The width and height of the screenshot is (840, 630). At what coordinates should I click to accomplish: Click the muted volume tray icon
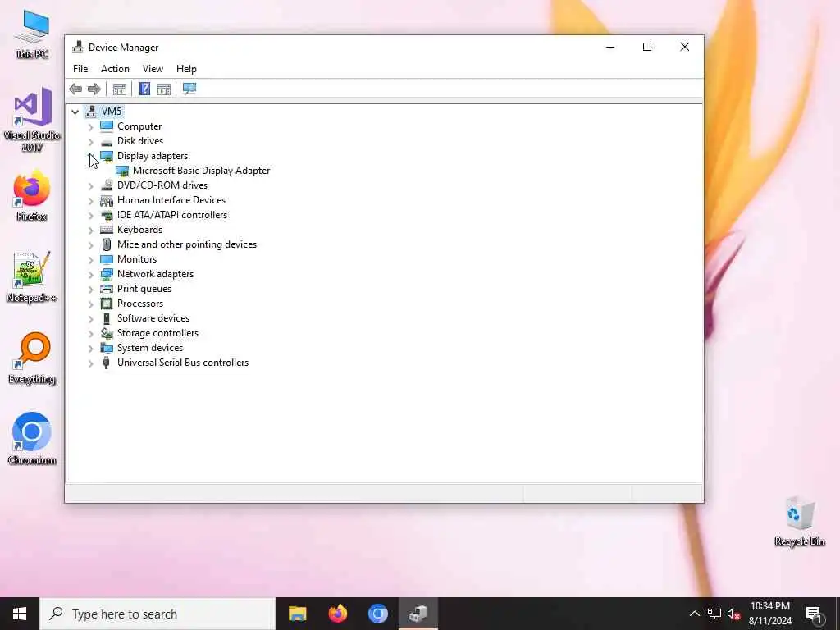click(734, 614)
